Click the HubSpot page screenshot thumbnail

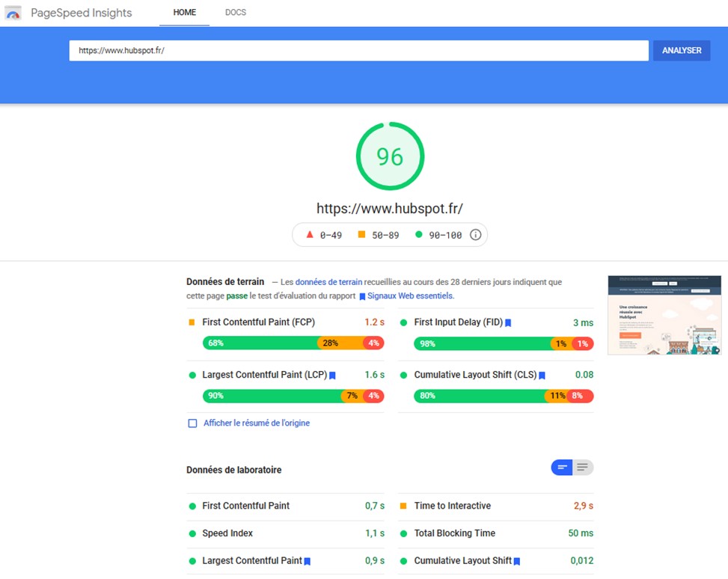[664, 315]
